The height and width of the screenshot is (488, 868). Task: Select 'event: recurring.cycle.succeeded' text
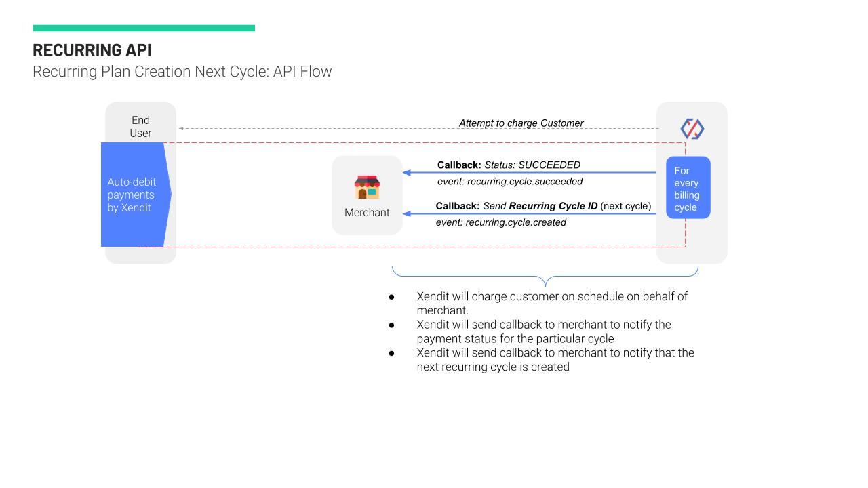point(510,182)
